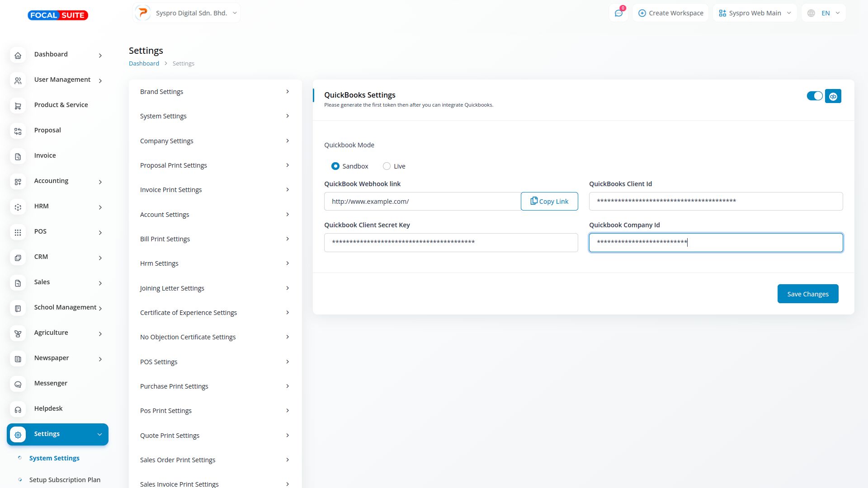Click the Copy Link button
Image resolution: width=868 pixels, height=488 pixels.
point(549,202)
